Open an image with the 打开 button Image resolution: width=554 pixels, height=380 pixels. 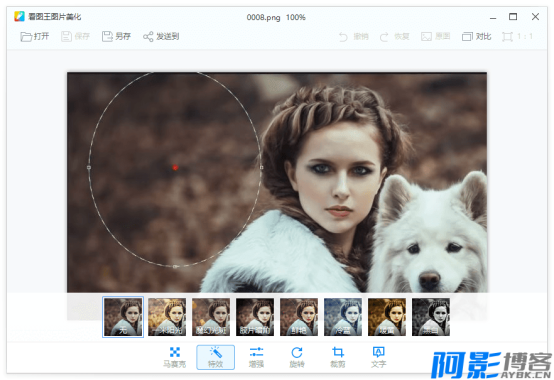click(x=35, y=36)
